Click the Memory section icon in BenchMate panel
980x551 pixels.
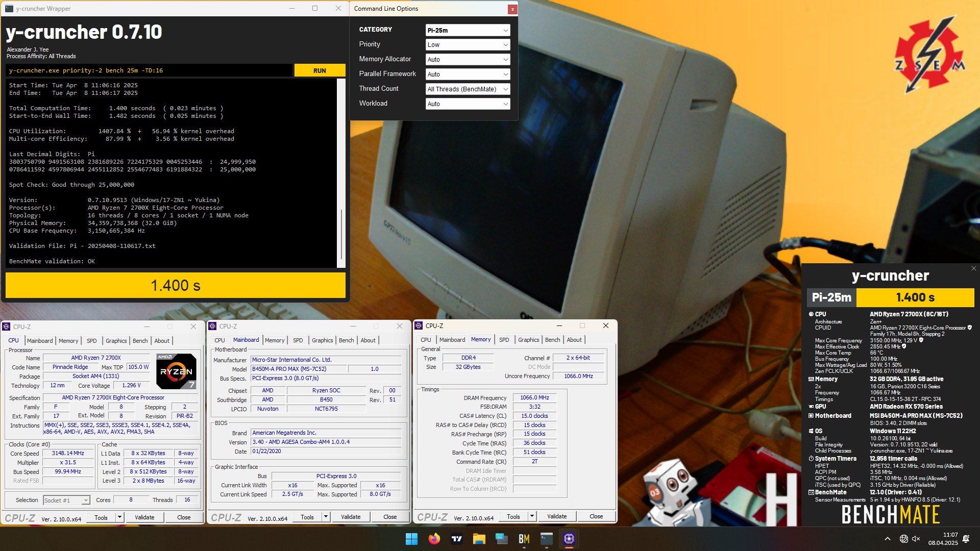point(811,379)
